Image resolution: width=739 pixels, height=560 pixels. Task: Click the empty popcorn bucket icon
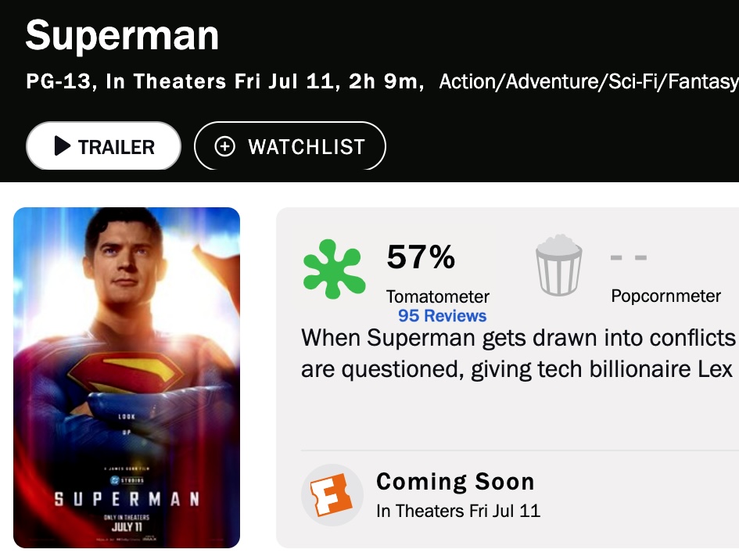558,267
